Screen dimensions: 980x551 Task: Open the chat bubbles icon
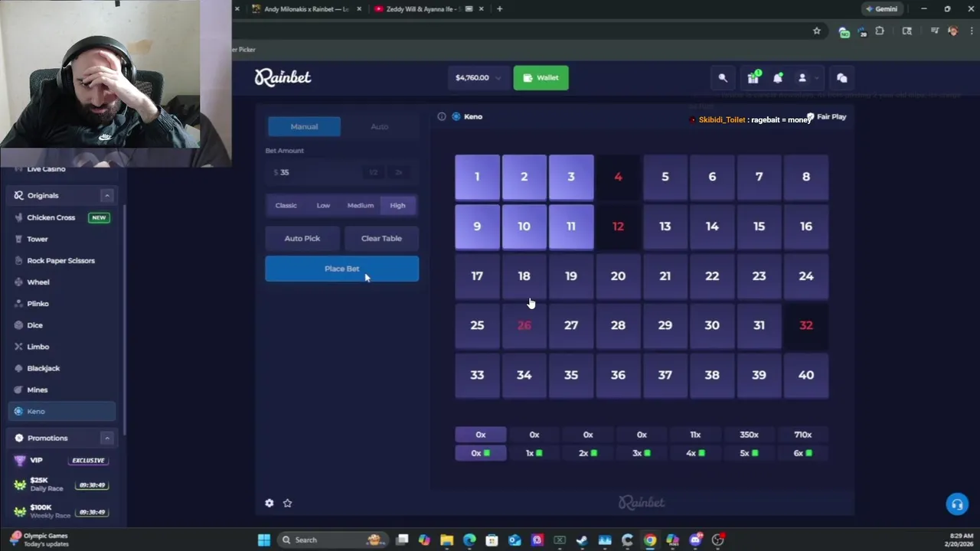[841, 78]
